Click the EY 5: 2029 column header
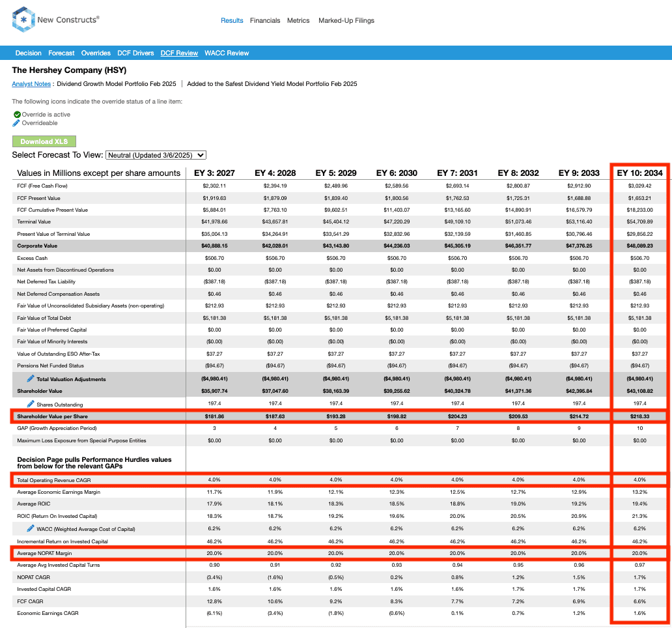This screenshot has width=672, height=628. 336,173
